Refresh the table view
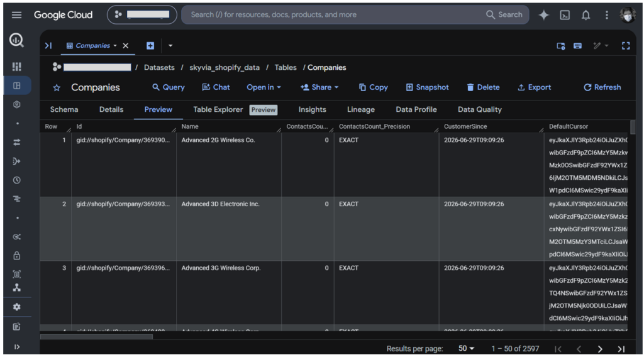The image size is (644, 357). click(602, 87)
